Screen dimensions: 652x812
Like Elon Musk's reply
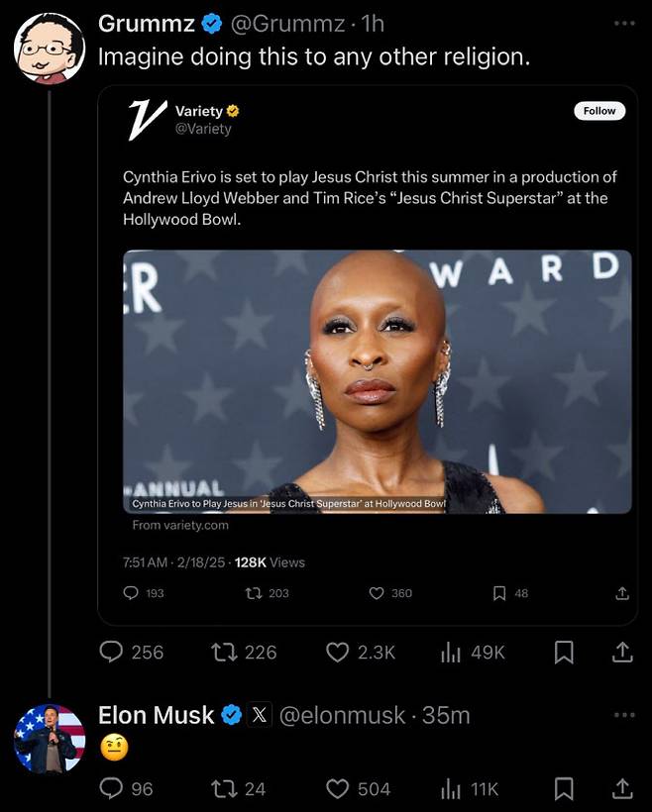point(339,789)
